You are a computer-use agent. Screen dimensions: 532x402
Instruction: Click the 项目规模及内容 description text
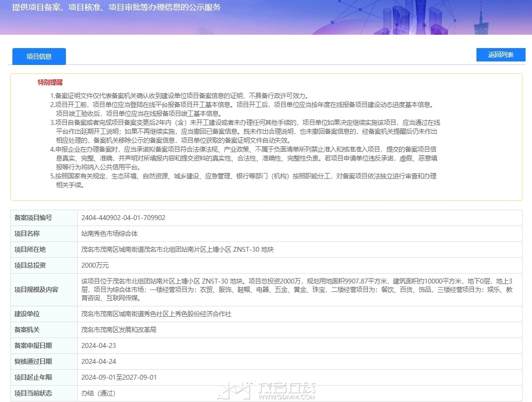tap(297, 289)
